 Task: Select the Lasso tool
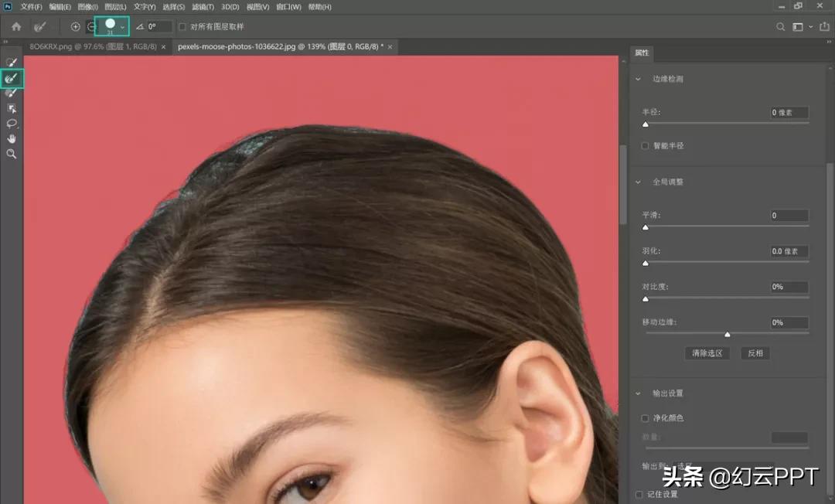pos(12,124)
